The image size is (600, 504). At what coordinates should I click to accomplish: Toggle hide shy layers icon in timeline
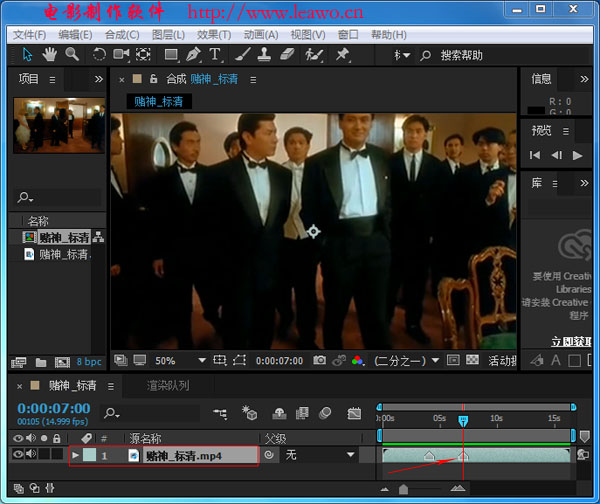click(x=279, y=413)
